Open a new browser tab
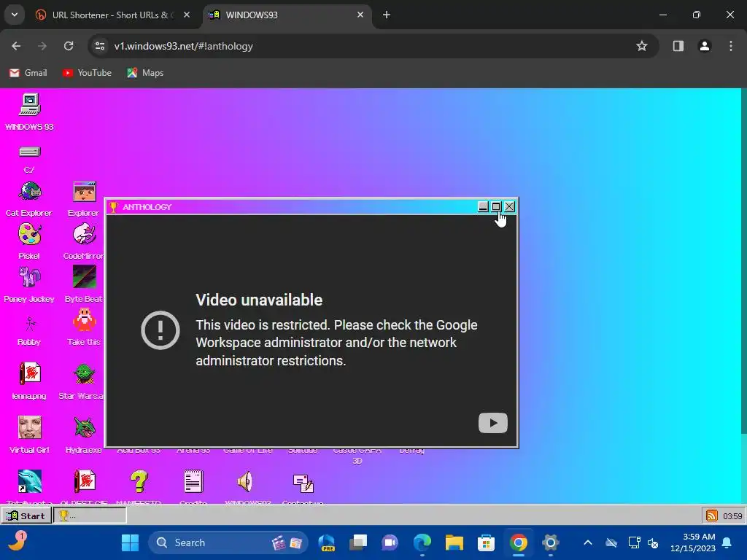The height and width of the screenshot is (560, 747). tap(387, 15)
